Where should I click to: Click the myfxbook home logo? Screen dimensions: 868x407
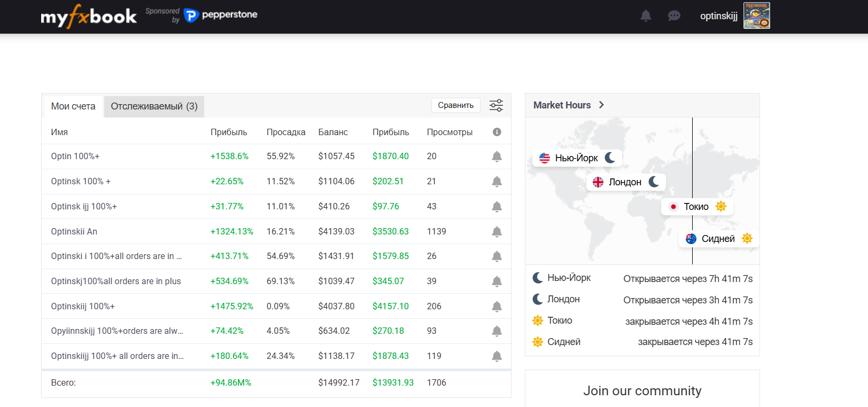click(89, 17)
